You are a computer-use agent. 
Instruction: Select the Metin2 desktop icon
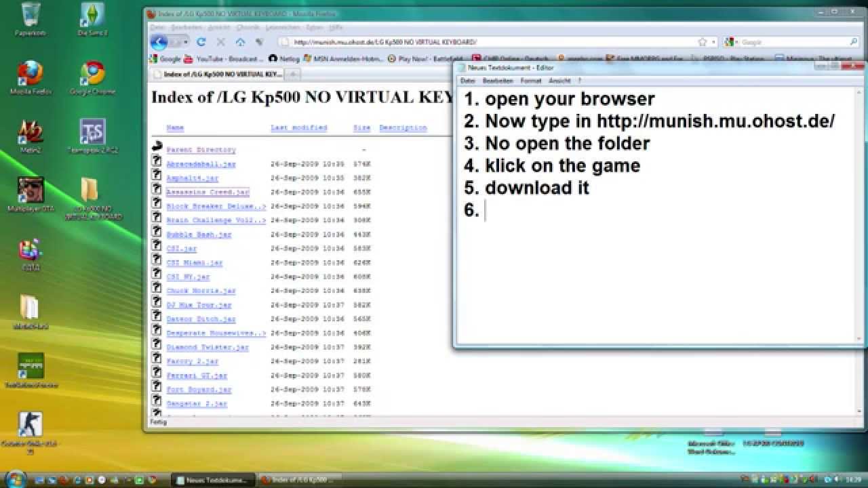click(x=30, y=136)
